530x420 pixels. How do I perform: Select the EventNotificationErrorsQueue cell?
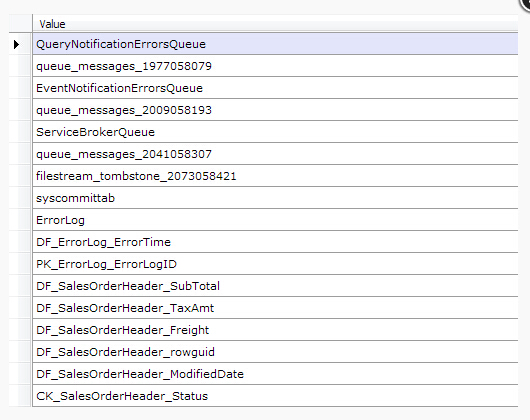pyautogui.click(x=275, y=88)
